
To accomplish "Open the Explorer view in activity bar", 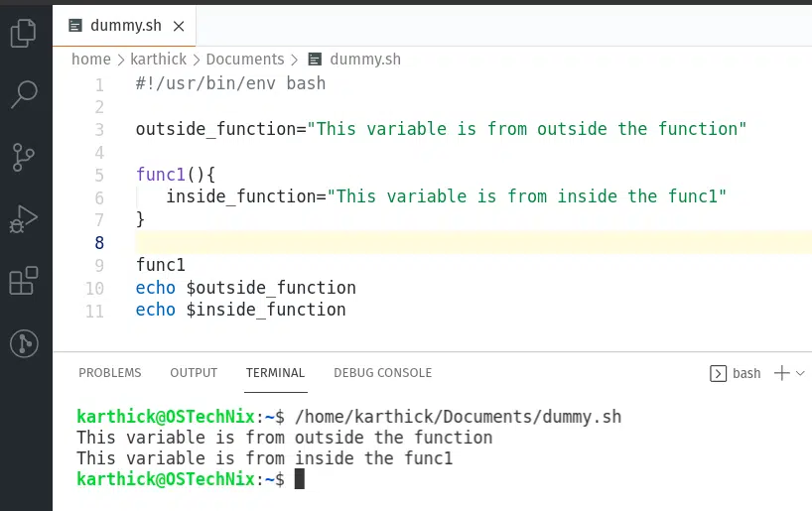I will (23, 33).
